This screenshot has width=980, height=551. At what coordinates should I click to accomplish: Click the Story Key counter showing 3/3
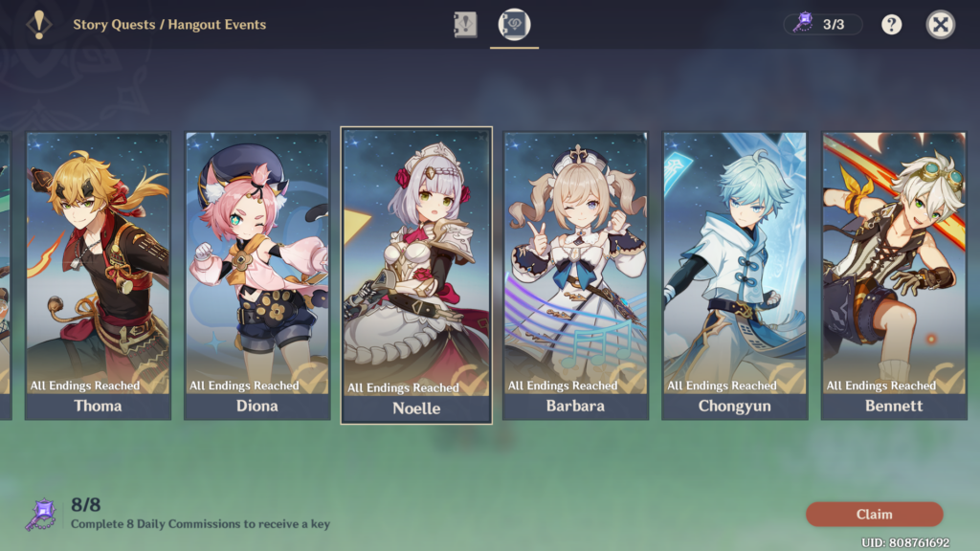coord(822,24)
